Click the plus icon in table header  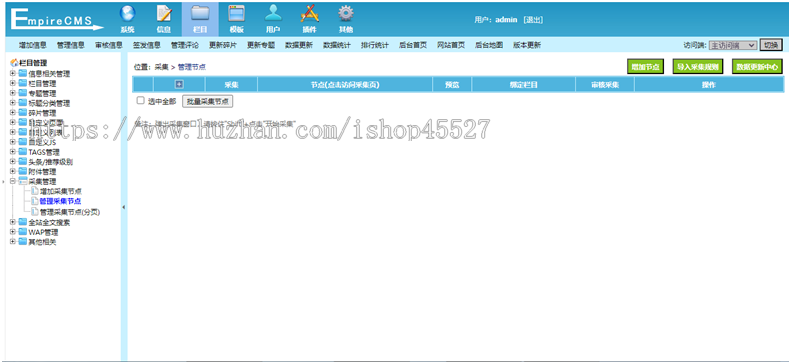click(x=179, y=85)
